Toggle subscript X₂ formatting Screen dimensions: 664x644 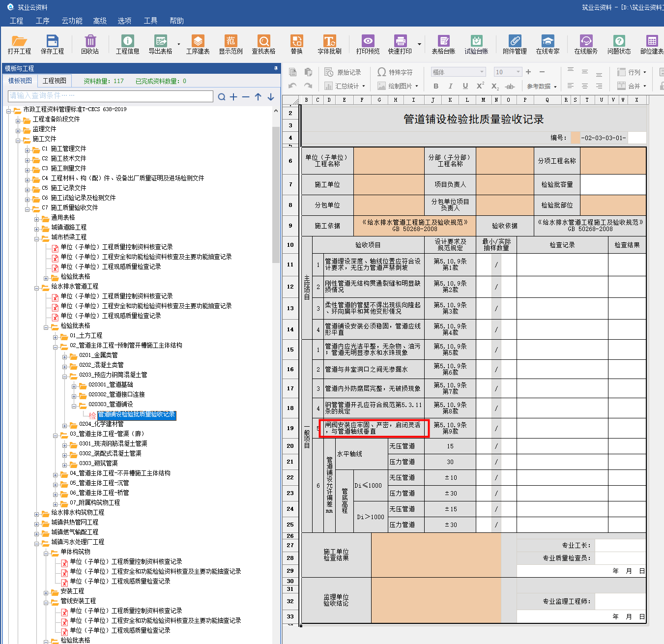coord(495,87)
